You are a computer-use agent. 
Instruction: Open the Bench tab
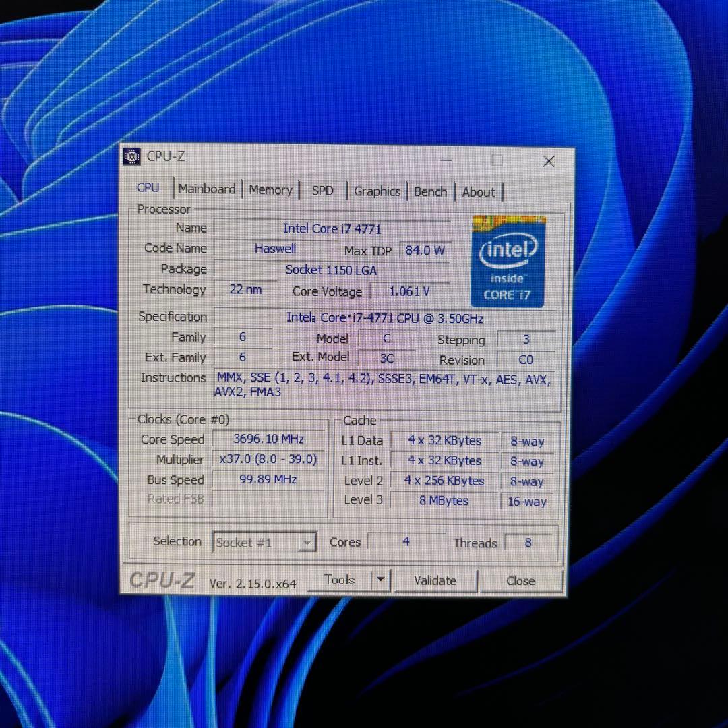coord(430,192)
